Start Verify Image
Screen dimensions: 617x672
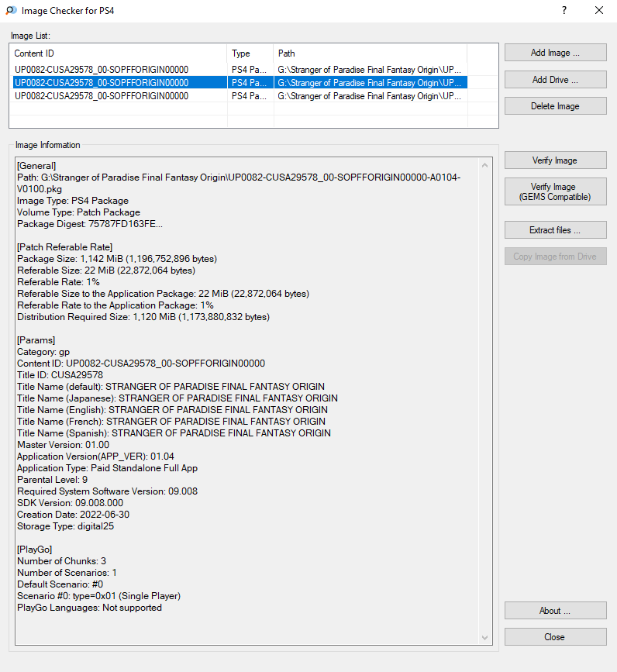555,160
